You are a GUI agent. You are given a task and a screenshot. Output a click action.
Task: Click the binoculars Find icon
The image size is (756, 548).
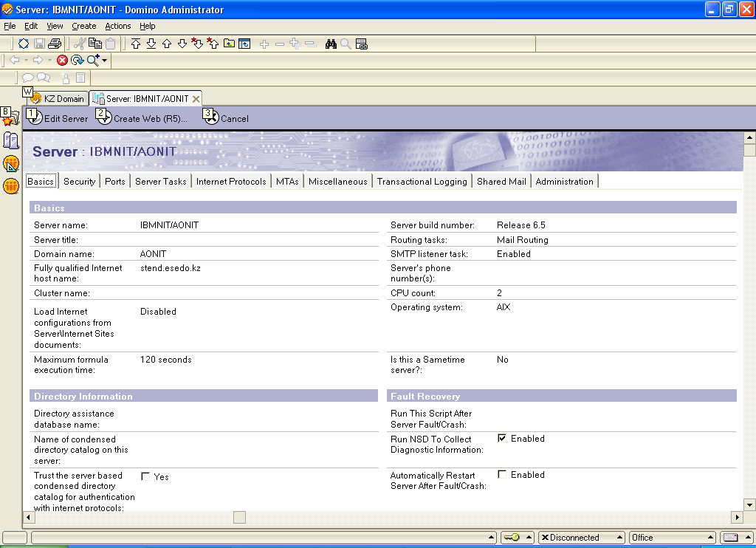click(x=331, y=44)
